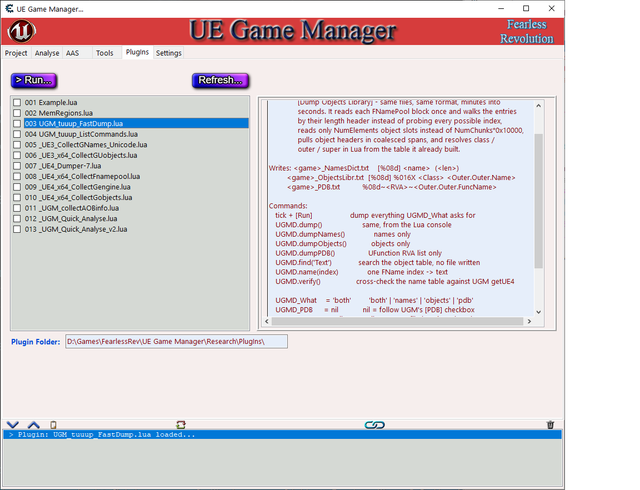Click the Fearless Revolution header text
This screenshot has width=640, height=490.
527,31
